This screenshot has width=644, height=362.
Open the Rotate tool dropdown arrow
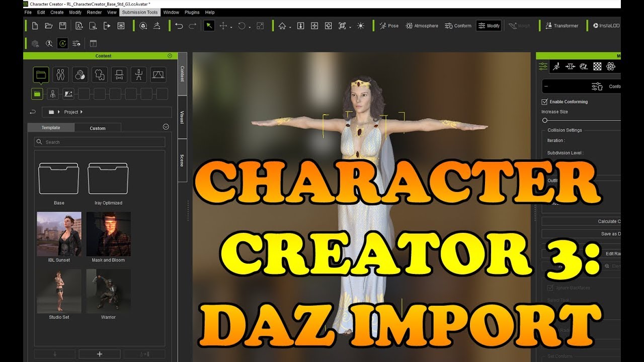(x=250, y=27)
